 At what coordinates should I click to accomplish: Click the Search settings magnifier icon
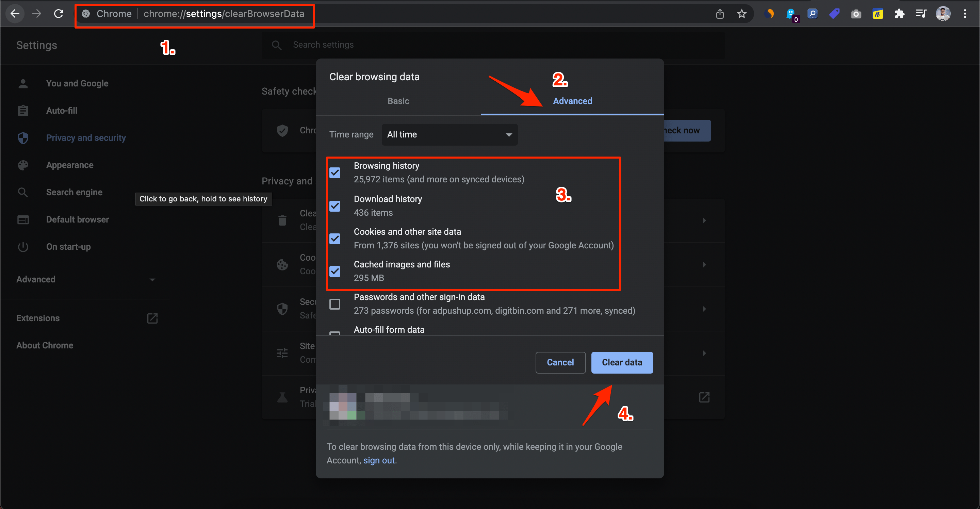[x=275, y=45]
